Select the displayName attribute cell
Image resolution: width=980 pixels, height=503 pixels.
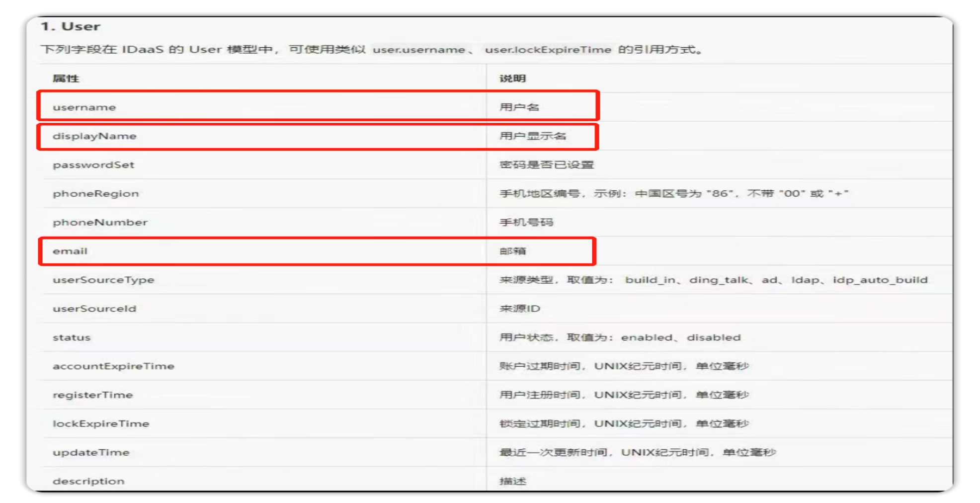coord(94,136)
